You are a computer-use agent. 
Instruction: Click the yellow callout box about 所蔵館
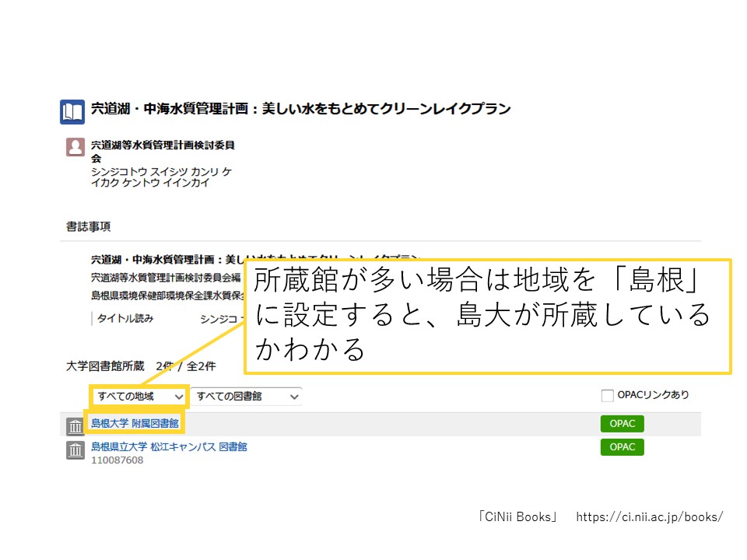(x=488, y=316)
